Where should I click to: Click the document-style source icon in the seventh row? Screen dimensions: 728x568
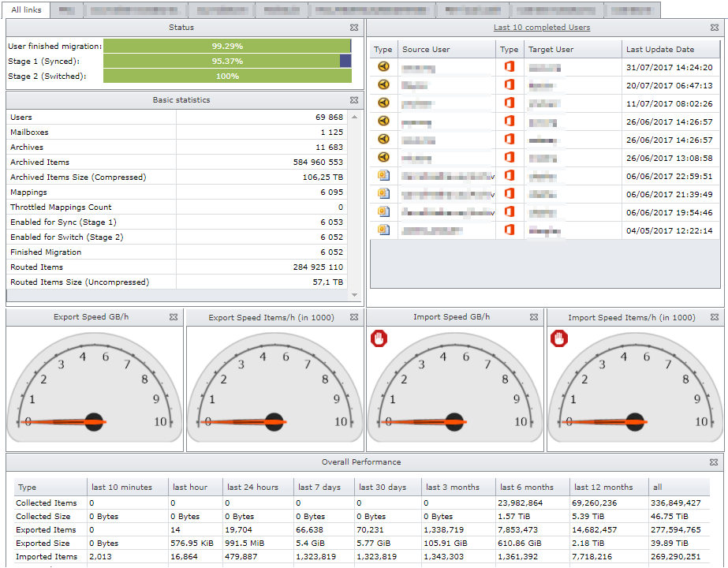click(x=383, y=175)
